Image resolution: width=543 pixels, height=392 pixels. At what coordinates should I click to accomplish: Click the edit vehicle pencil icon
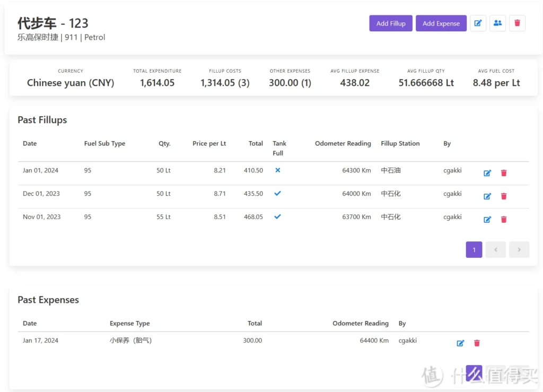click(478, 23)
